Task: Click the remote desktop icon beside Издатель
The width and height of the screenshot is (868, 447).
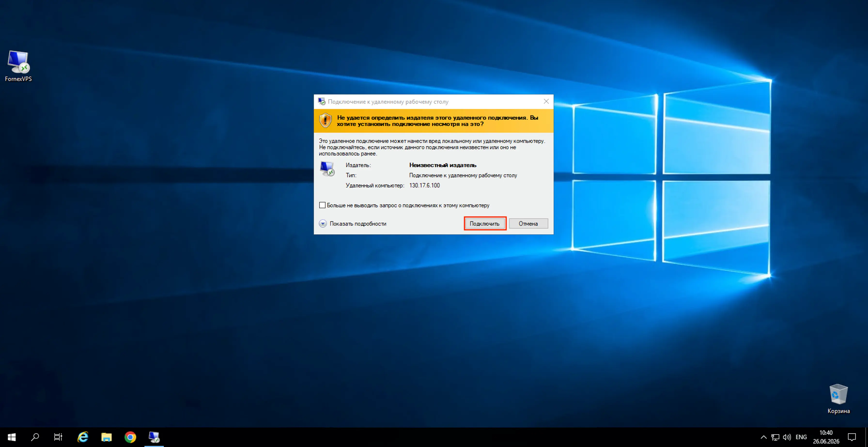Action: click(327, 169)
